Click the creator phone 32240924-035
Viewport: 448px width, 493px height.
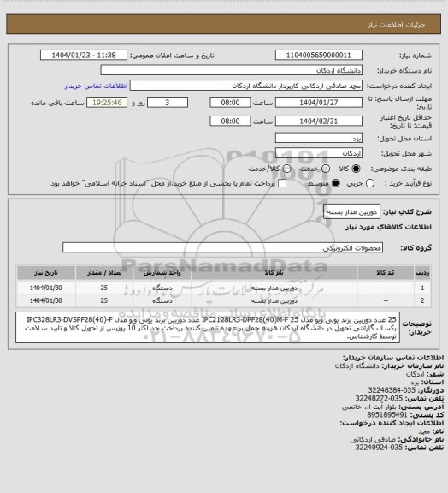click(x=379, y=448)
